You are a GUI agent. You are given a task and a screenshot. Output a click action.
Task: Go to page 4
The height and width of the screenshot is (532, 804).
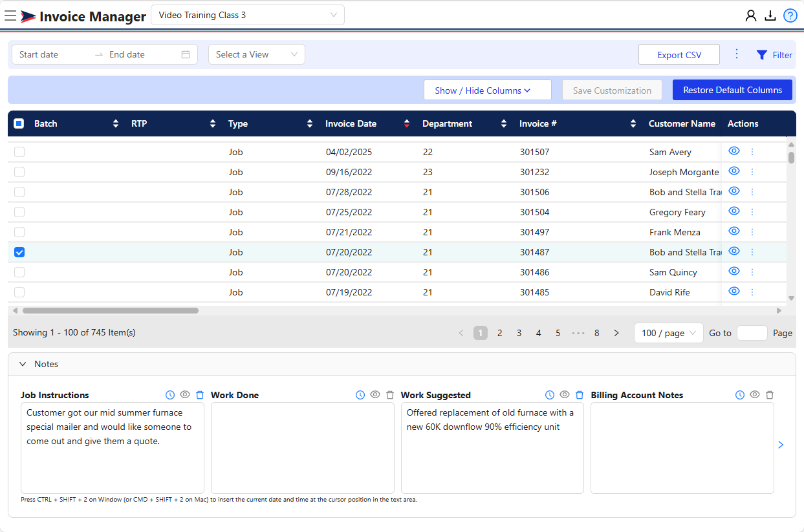[x=538, y=333]
